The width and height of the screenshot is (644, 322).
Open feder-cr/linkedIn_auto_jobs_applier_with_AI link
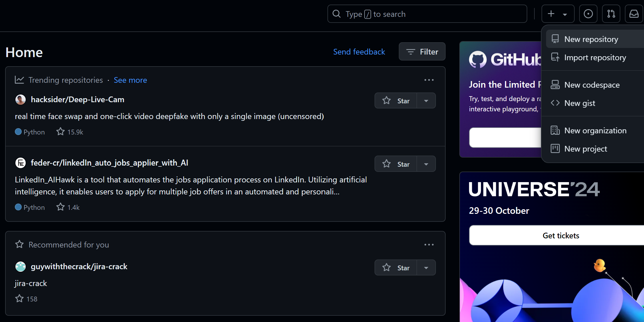[x=109, y=163]
